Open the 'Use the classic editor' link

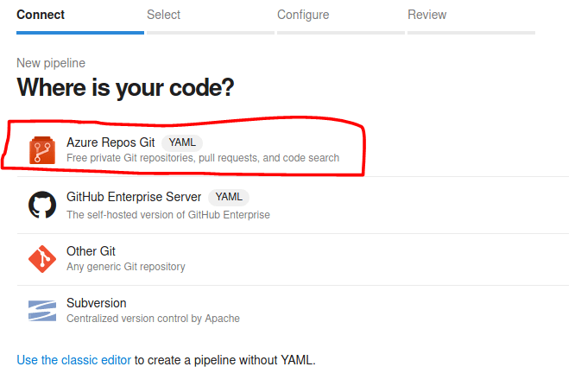pyautogui.click(x=74, y=360)
